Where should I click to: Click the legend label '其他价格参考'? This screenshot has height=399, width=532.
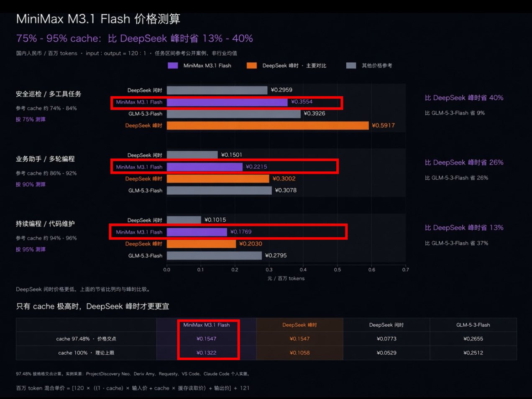(x=377, y=66)
